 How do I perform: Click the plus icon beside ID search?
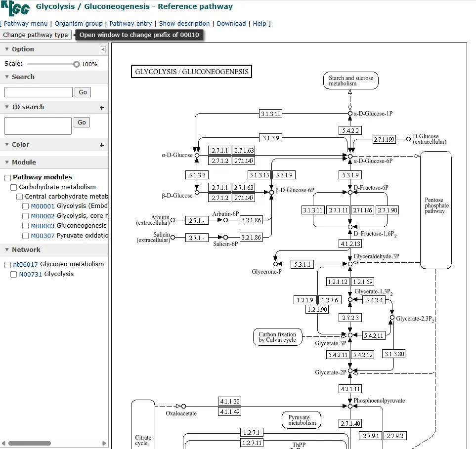102,108
